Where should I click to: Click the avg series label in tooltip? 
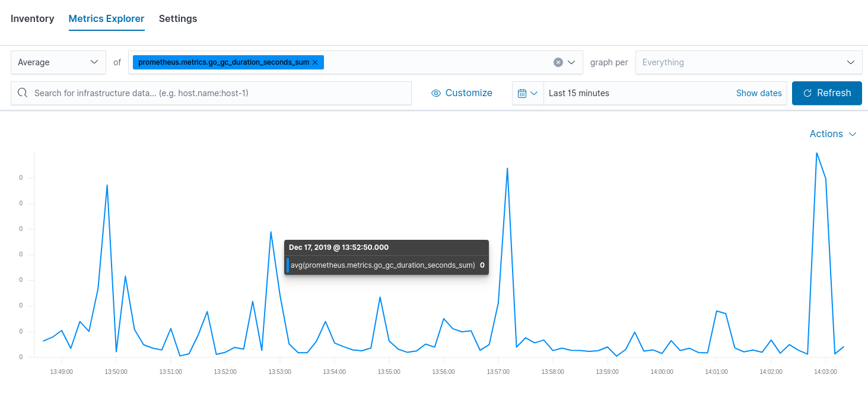coord(383,265)
